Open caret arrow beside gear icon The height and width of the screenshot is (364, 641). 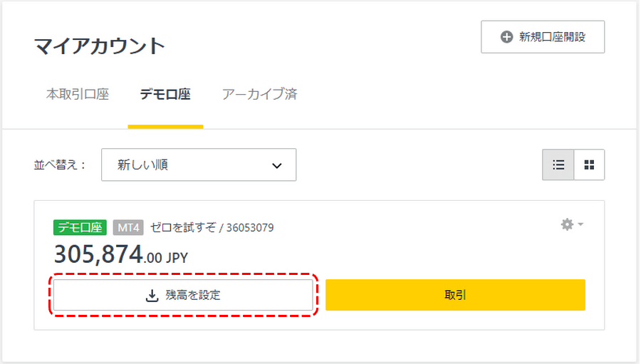pyautogui.click(x=580, y=224)
